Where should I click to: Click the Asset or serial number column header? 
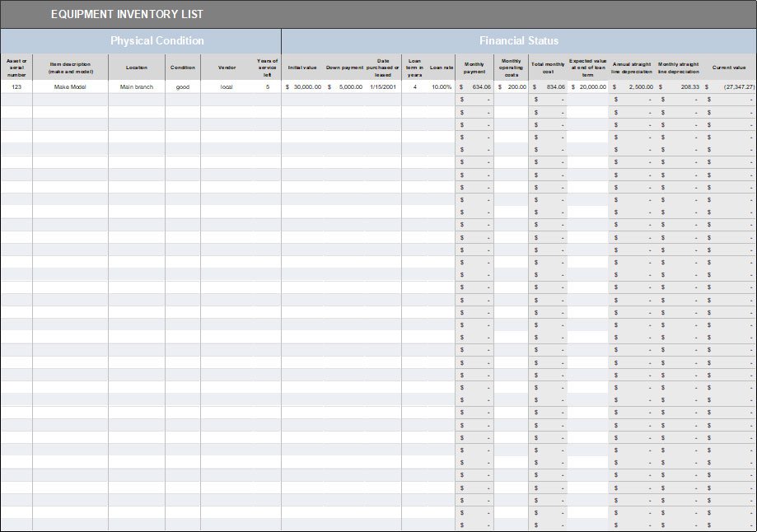pyautogui.click(x=16, y=67)
